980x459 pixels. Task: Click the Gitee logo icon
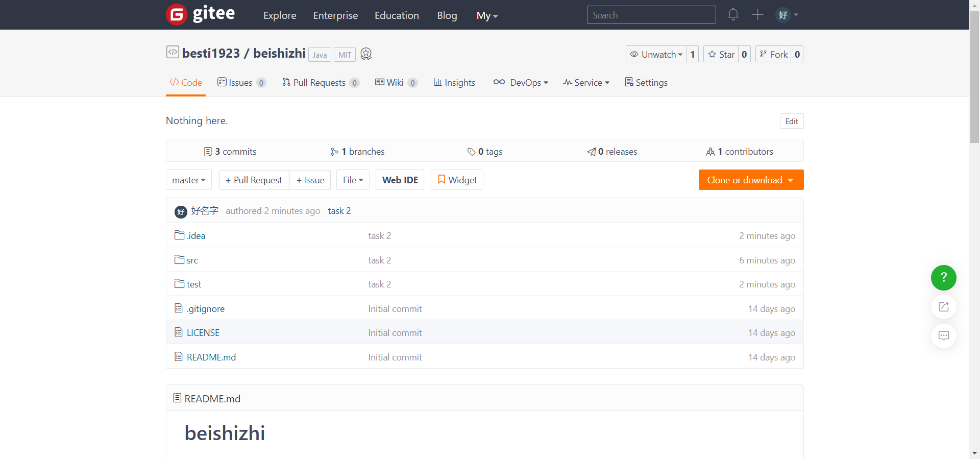[177, 15]
